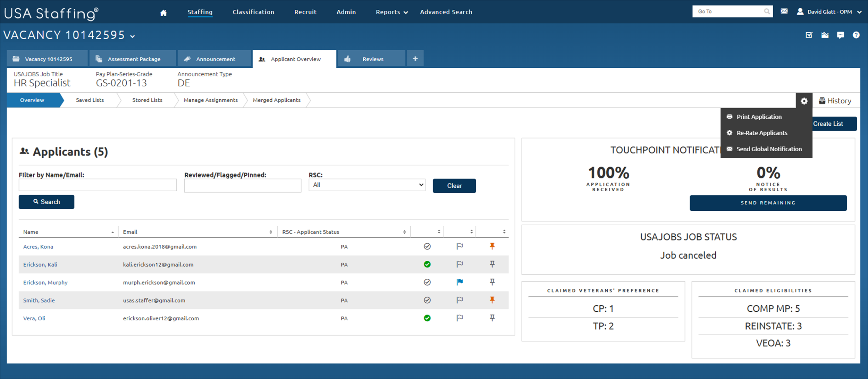Unpin Sadie Smith using her pin icon
Viewport: 868px width, 379px height.
[x=492, y=300]
